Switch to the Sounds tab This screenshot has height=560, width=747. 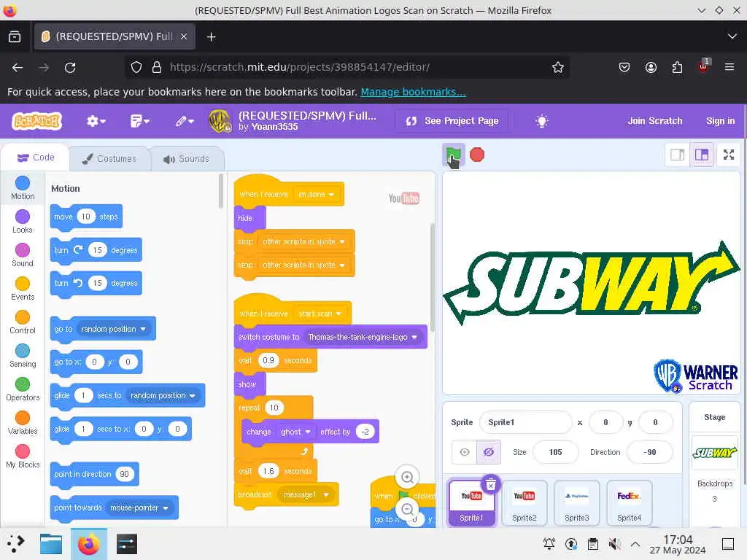click(x=186, y=158)
